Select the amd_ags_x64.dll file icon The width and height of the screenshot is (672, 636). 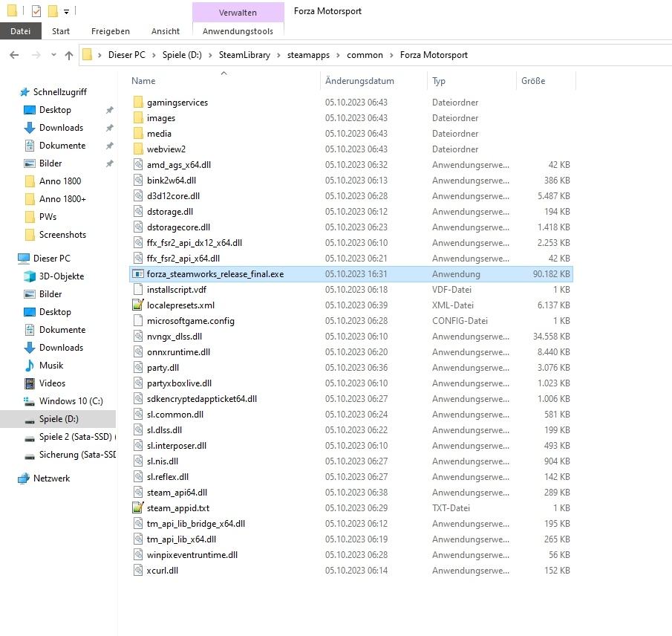point(138,165)
